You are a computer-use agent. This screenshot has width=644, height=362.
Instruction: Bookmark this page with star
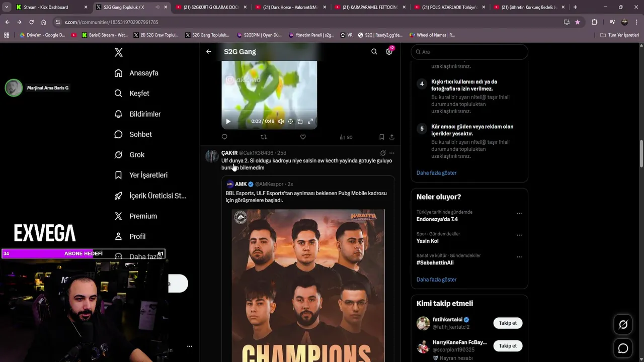[577, 22]
